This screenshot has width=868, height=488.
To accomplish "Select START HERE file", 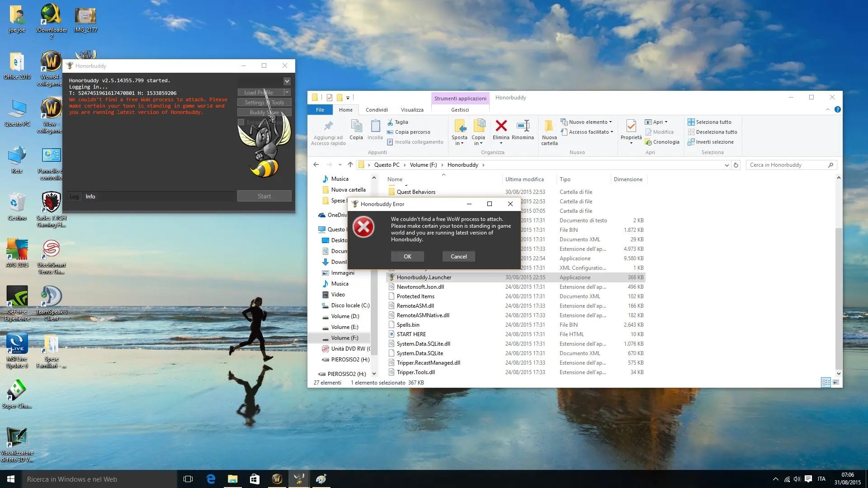I will coord(411,334).
